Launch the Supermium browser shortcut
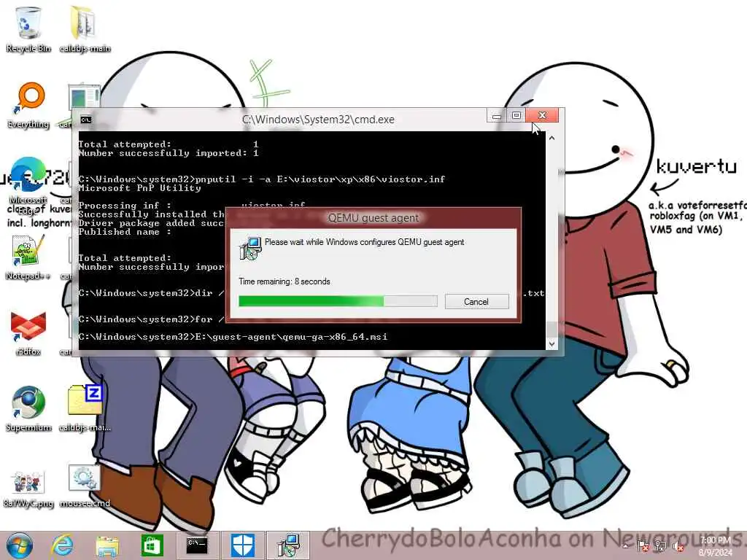 pos(28,408)
